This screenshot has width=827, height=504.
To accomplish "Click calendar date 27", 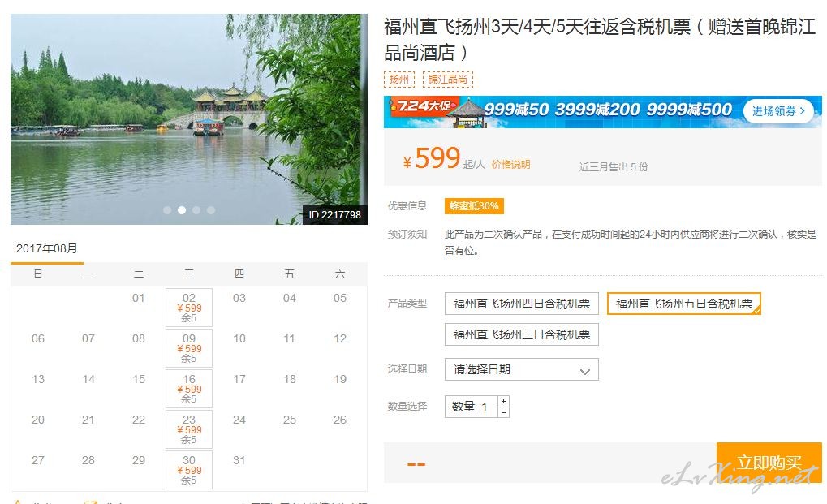I will coord(38,460).
